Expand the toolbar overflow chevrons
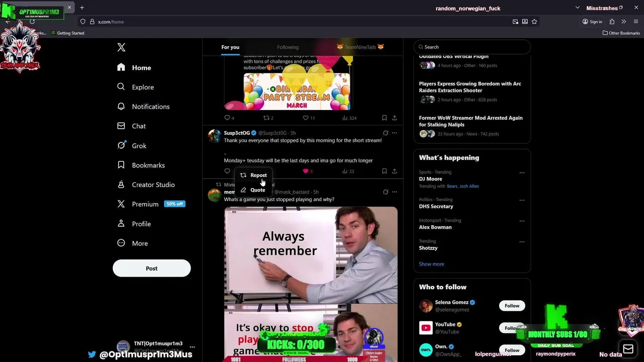The width and height of the screenshot is (644, 362). 624,22
